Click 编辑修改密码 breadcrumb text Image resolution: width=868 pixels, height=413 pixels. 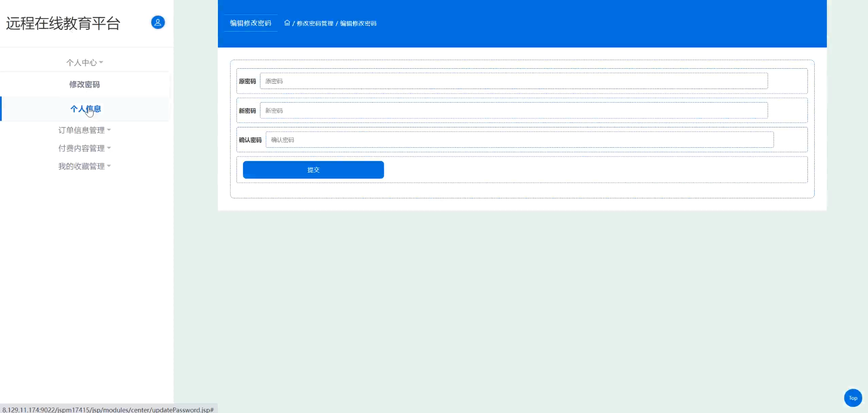click(358, 23)
